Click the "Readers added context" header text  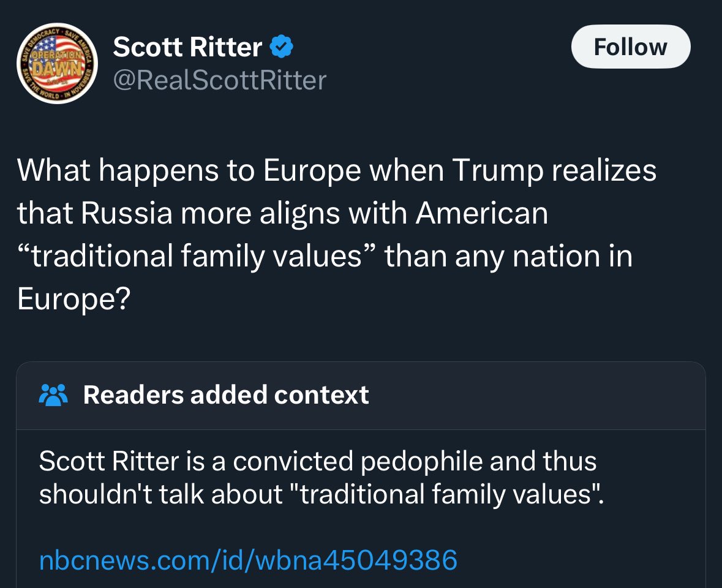pyautogui.click(x=226, y=395)
